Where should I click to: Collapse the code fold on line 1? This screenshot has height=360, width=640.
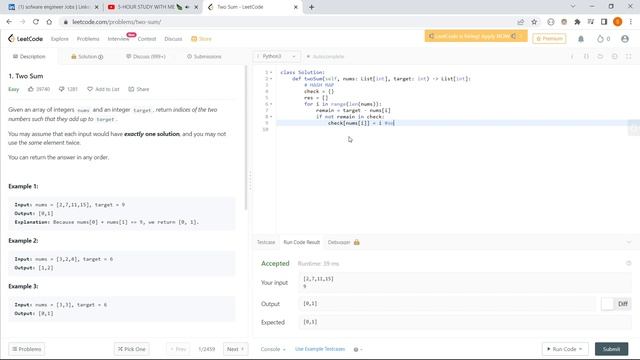271,72
